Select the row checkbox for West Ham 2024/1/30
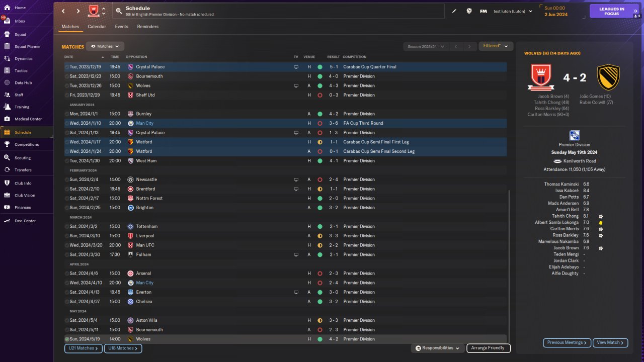This screenshot has width=644, height=362. coord(67,161)
